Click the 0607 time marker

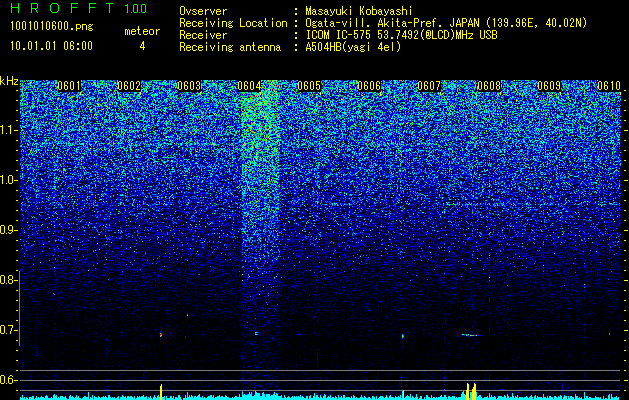(x=429, y=86)
